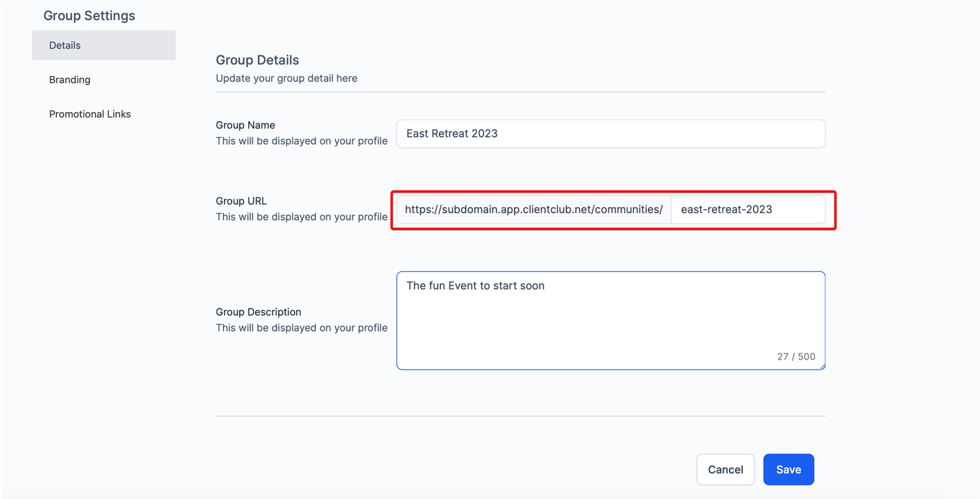Click the Group Description label
The height and width of the screenshot is (499, 980).
pyautogui.click(x=258, y=312)
